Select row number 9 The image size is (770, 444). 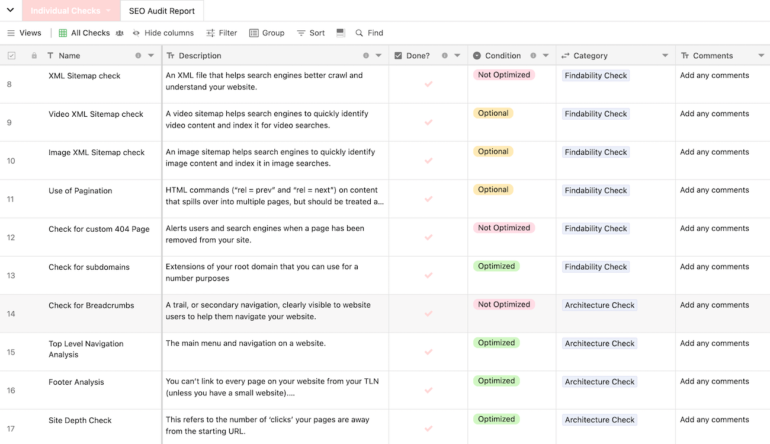point(9,122)
